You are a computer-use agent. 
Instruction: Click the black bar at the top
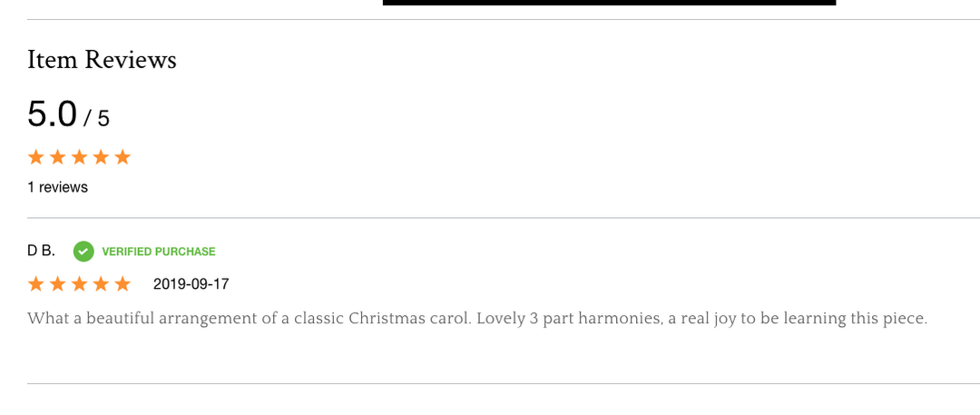(x=609, y=3)
